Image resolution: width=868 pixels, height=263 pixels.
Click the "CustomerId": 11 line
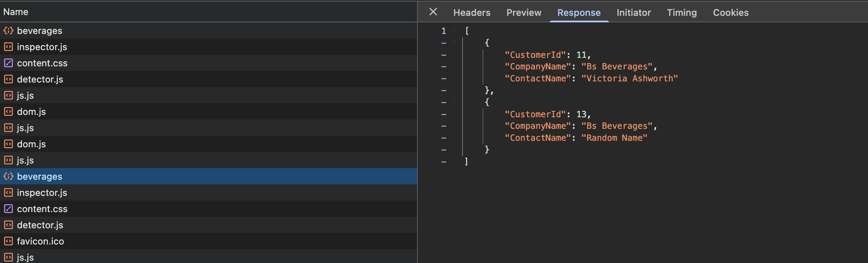[548, 55]
